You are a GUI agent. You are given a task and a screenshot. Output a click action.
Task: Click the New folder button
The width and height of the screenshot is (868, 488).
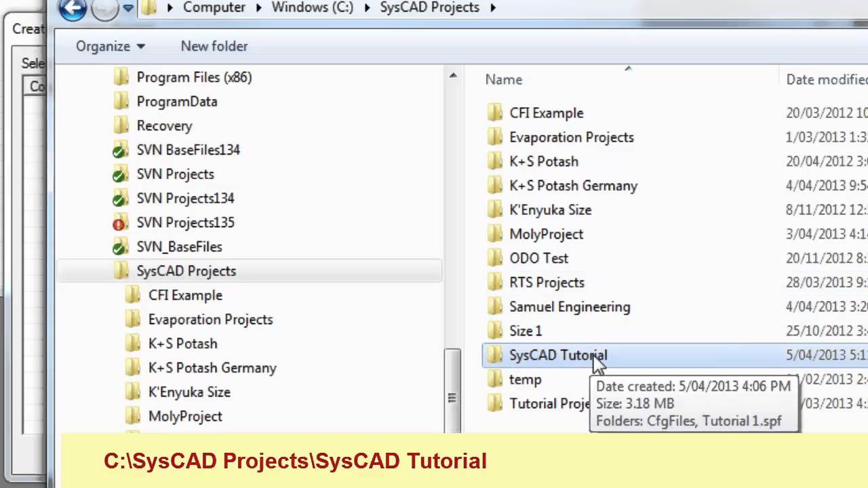pyautogui.click(x=214, y=46)
